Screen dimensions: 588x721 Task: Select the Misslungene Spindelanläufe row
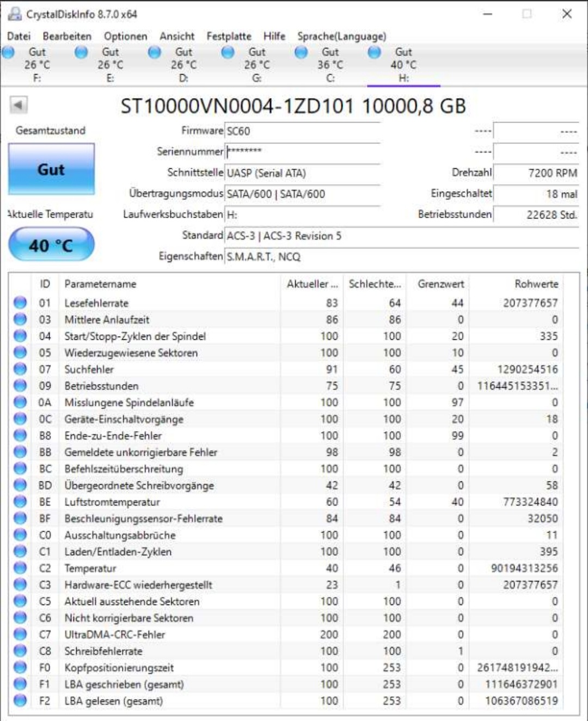287,402
